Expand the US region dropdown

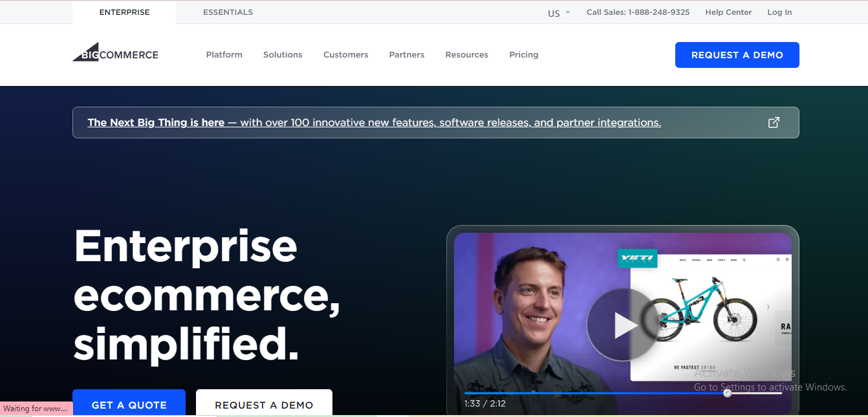pyautogui.click(x=559, y=13)
